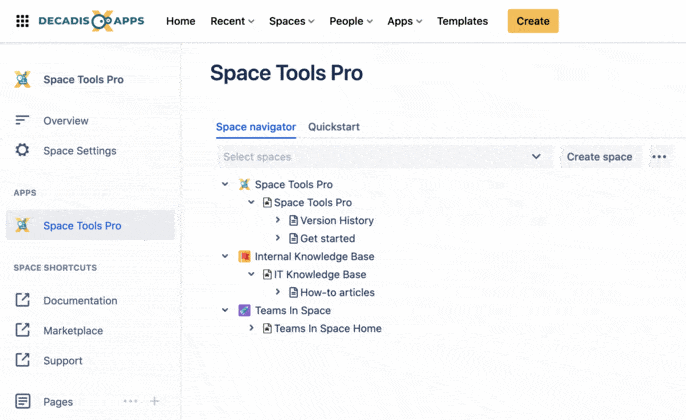Expand the How-to articles node
Viewport: 686px width, 420px height.
[278, 292]
